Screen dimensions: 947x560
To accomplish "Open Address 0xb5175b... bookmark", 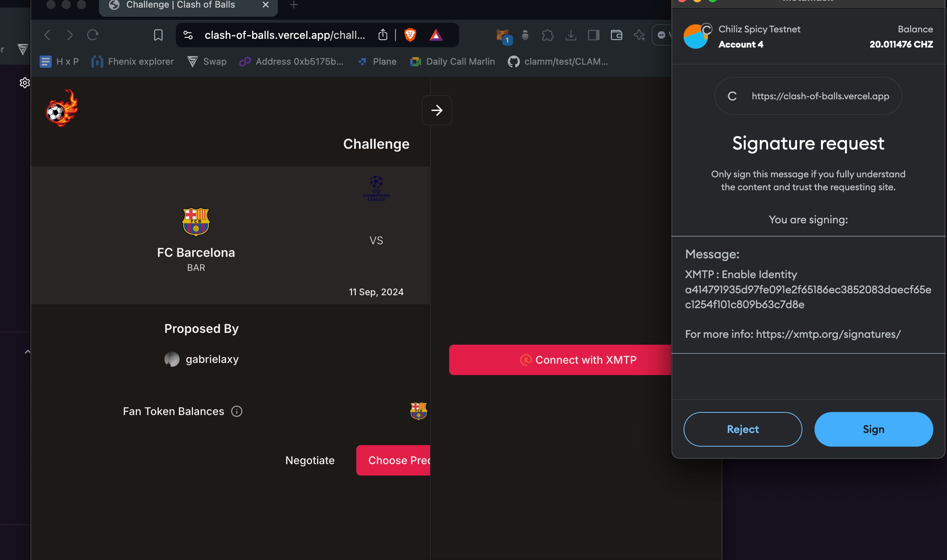I will click(x=291, y=61).
